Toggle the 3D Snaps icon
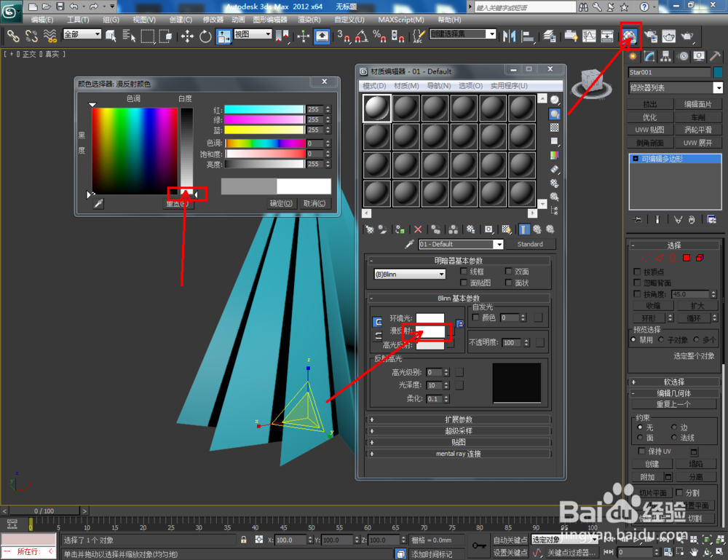The width and height of the screenshot is (728, 560). (x=344, y=36)
